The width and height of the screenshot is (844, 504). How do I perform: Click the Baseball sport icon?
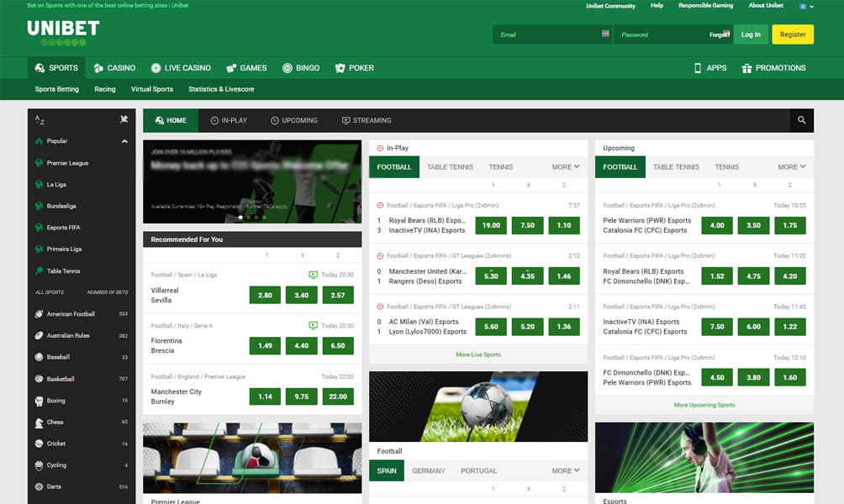[39, 357]
